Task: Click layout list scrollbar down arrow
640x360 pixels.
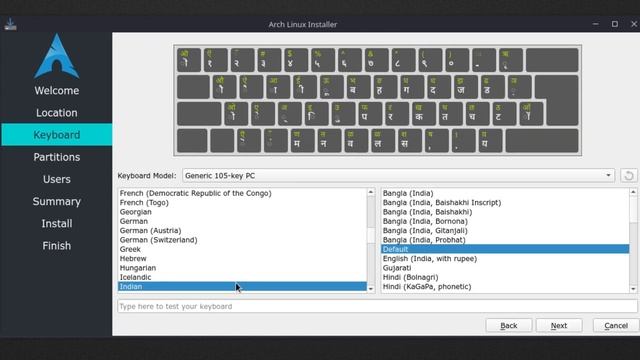Action: [371, 289]
